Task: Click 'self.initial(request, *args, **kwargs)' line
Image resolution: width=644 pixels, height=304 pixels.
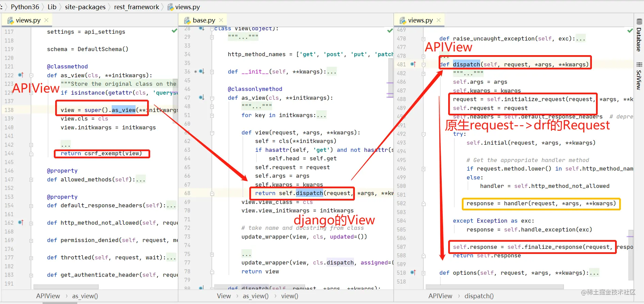Action: point(531,143)
